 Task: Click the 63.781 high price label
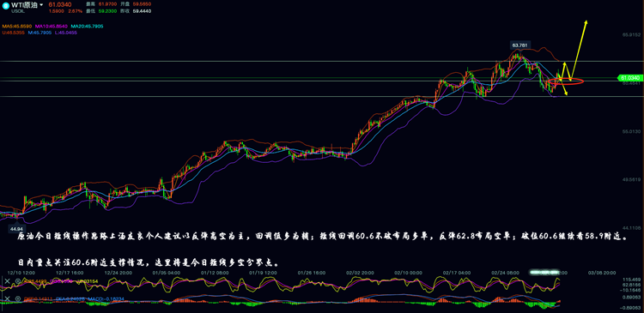click(520, 45)
